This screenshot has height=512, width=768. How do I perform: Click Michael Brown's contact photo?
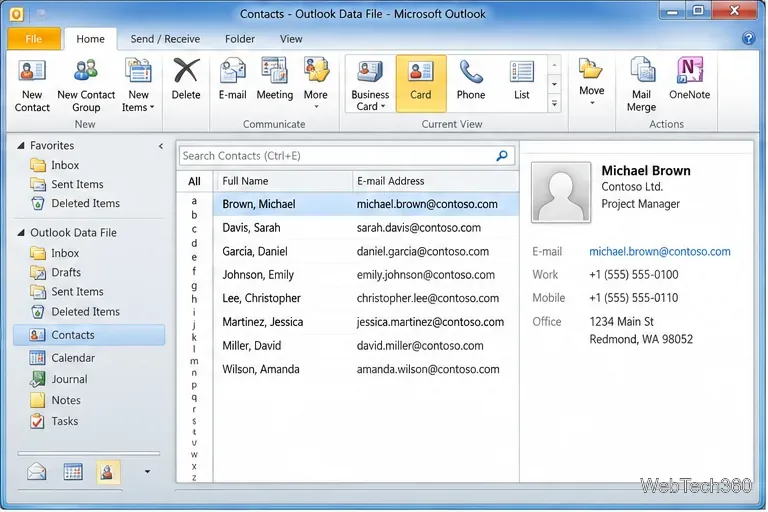(x=561, y=192)
